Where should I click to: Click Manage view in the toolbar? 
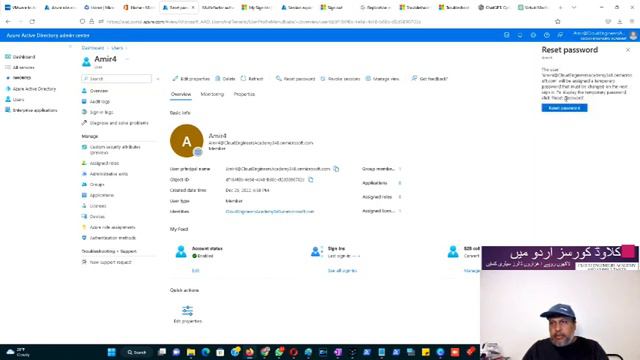[382, 78]
